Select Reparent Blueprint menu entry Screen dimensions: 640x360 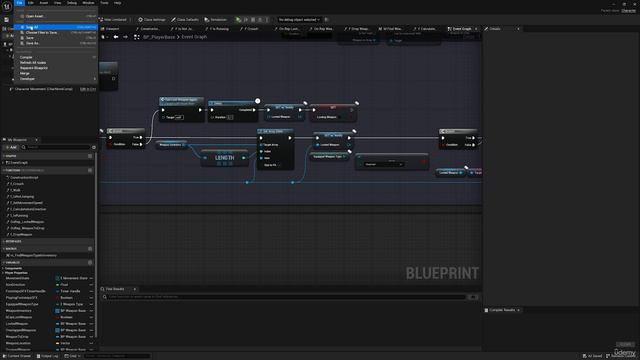56,68
